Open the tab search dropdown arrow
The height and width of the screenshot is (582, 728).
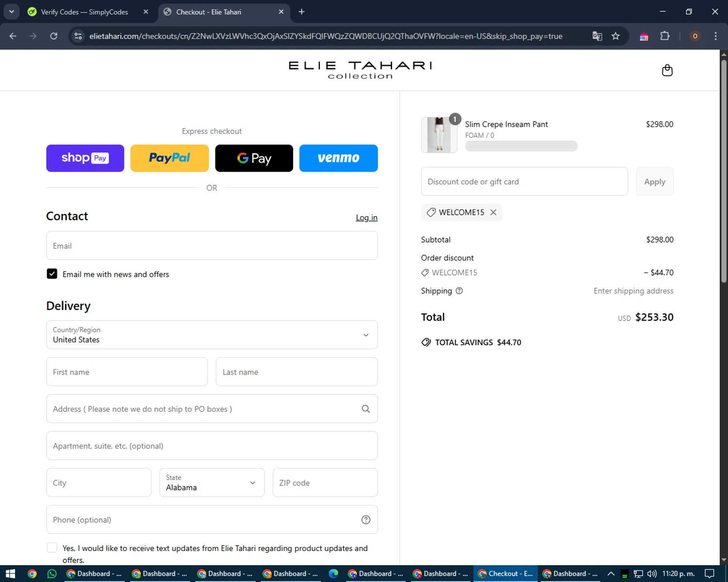(11, 12)
